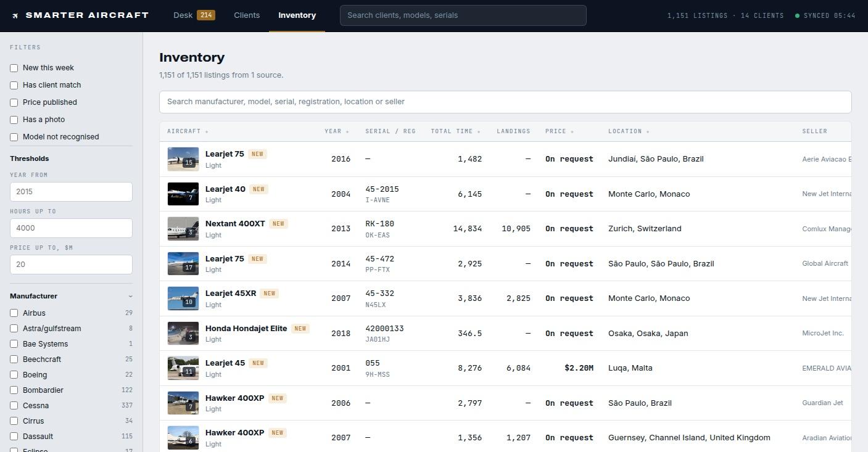This screenshot has height=452, width=868.
Task: Click the $2.20M price cell
Action: [579, 368]
